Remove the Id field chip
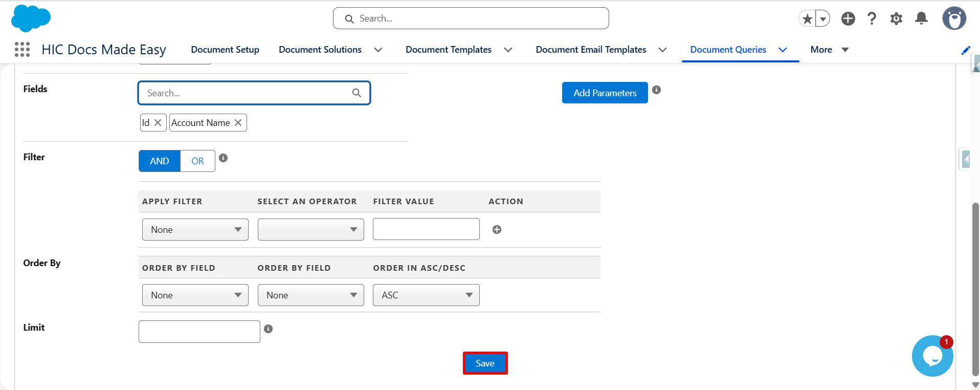Screen dimensions: 980x390 158,123
